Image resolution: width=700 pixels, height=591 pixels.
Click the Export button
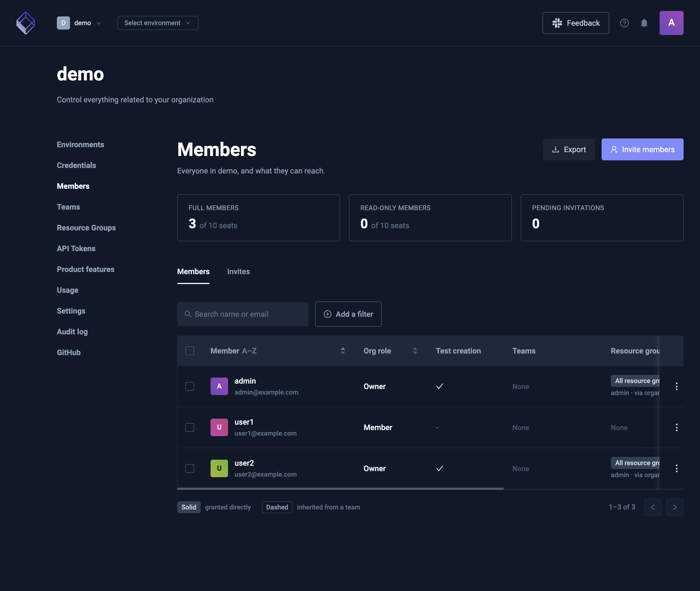pos(569,149)
